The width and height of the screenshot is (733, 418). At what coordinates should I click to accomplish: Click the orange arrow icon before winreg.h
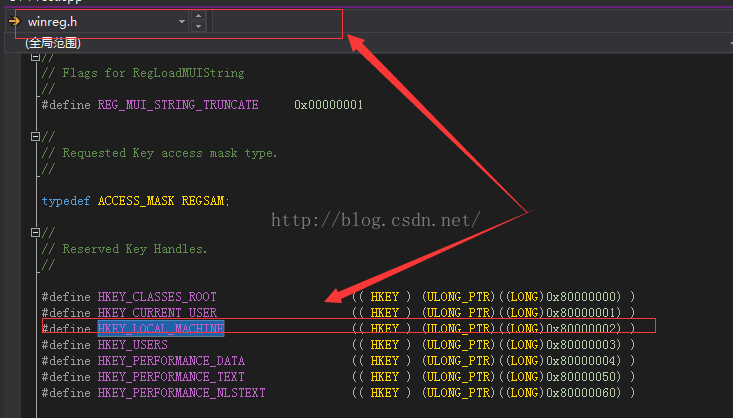pyautogui.click(x=14, y=21)
